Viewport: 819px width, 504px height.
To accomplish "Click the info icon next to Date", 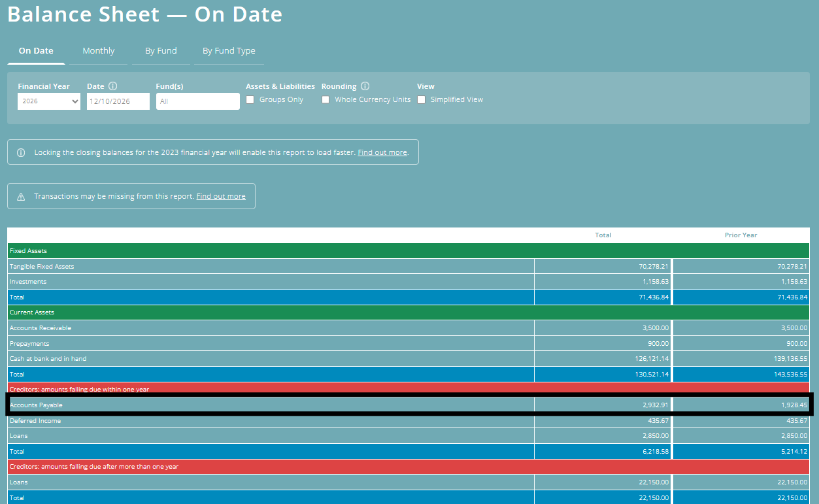I will tap(113, 86).
